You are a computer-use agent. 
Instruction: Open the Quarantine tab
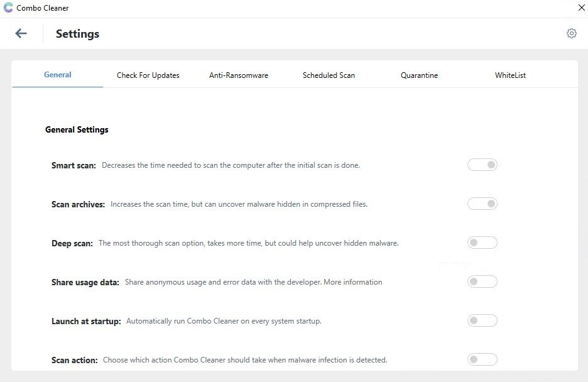click(419, 75)
